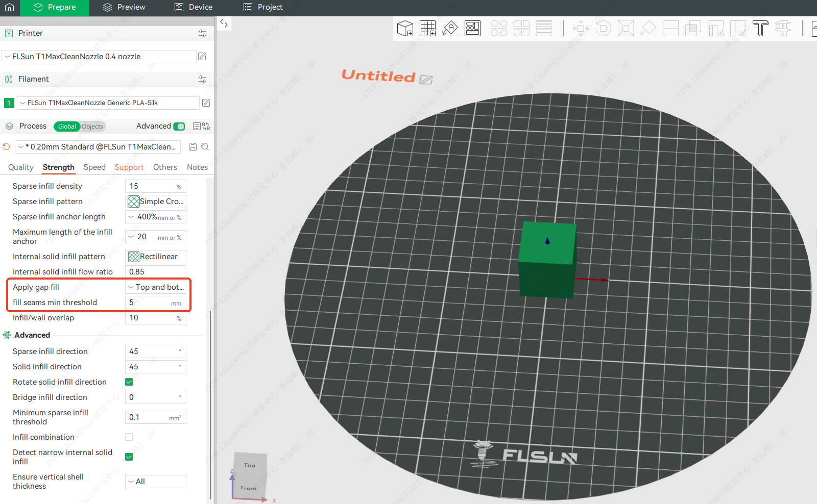
Task: Select the Cut tool icon
Action: 670,28
